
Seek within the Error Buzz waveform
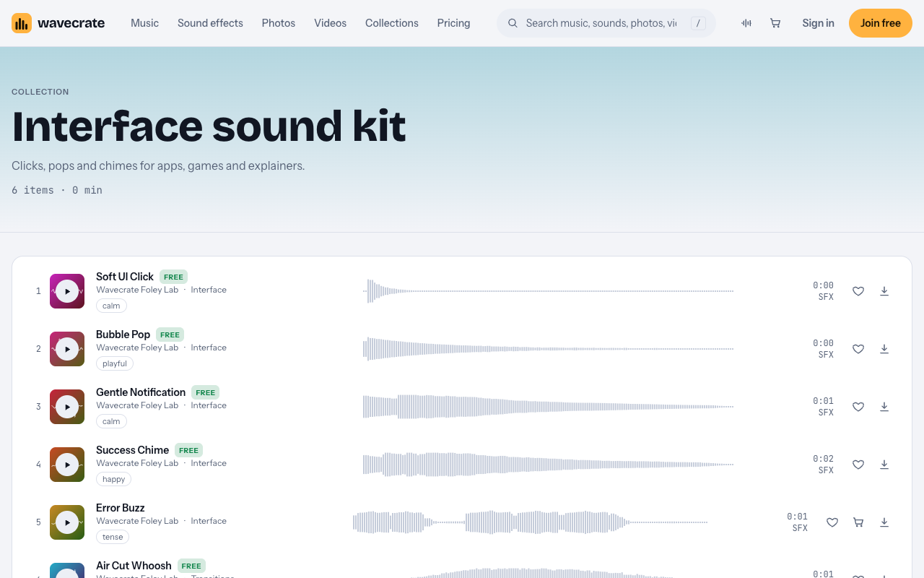tap(530, 522)
